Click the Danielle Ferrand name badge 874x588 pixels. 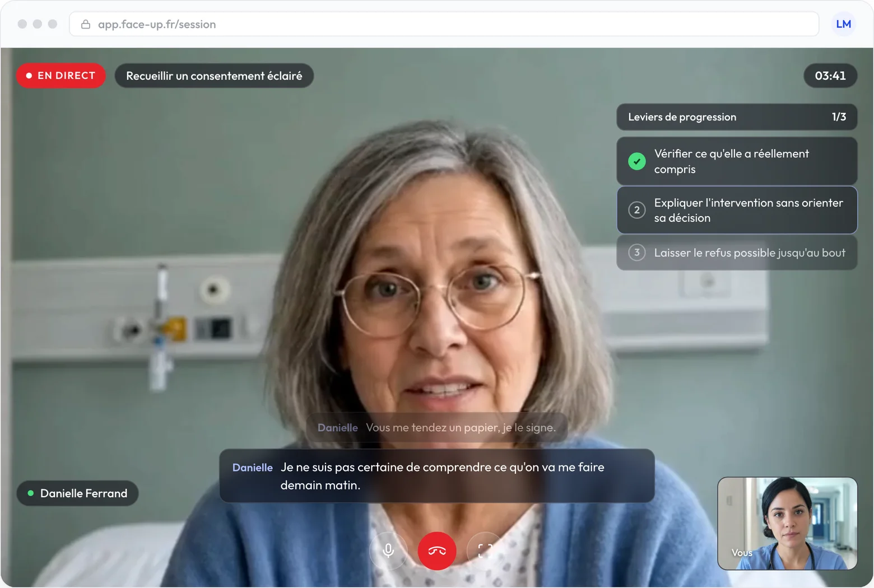tap(78, 493)
